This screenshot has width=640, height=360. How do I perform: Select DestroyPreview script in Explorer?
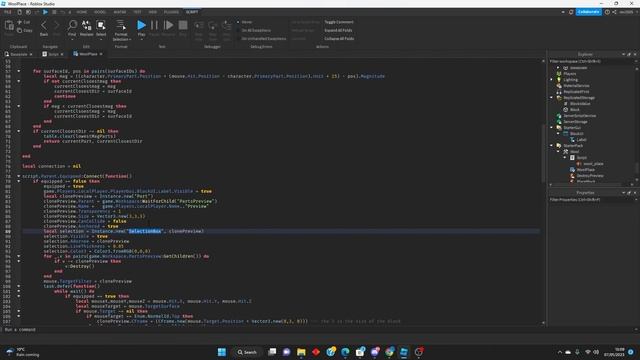click(590, 176)
